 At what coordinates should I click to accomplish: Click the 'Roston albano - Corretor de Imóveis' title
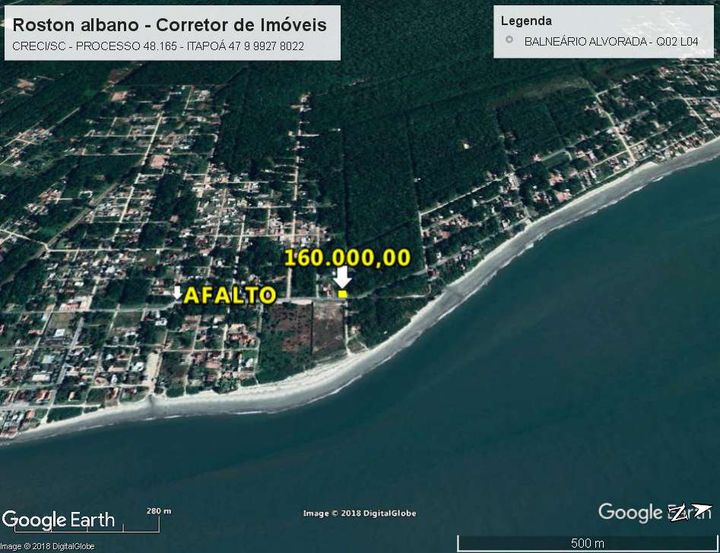point(169,25)
